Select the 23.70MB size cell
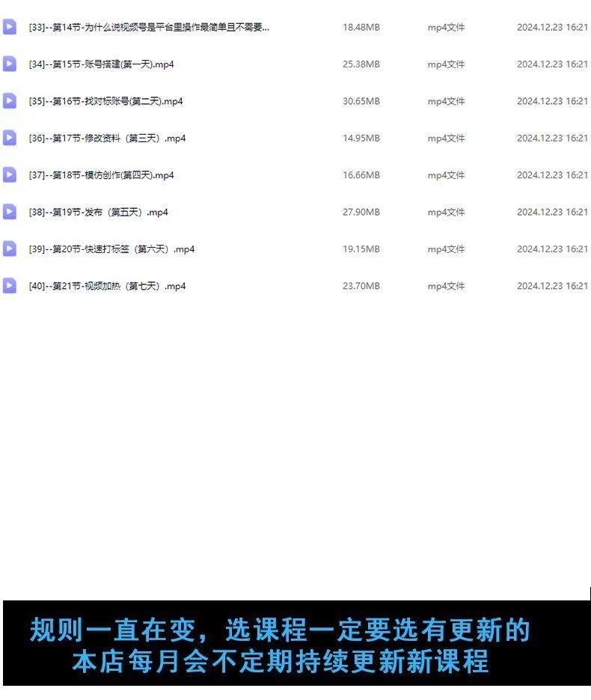The width and height of the screenshot is (591, 700). [361, 286]
